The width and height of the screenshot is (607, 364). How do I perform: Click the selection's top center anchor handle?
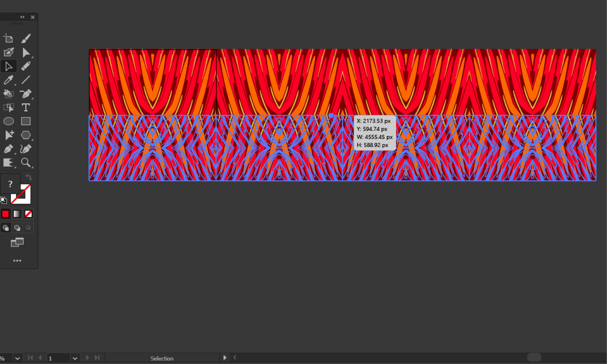click(331, 116)
